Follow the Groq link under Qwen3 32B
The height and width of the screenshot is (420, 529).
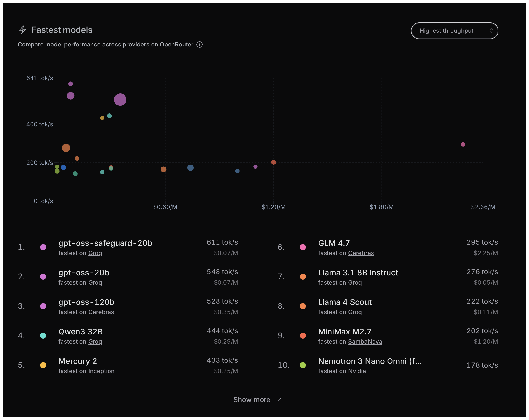[95, 342]
